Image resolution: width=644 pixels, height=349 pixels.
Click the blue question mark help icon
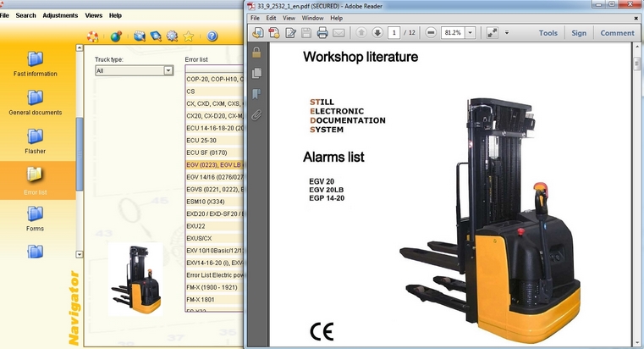[x=212, y=36]
